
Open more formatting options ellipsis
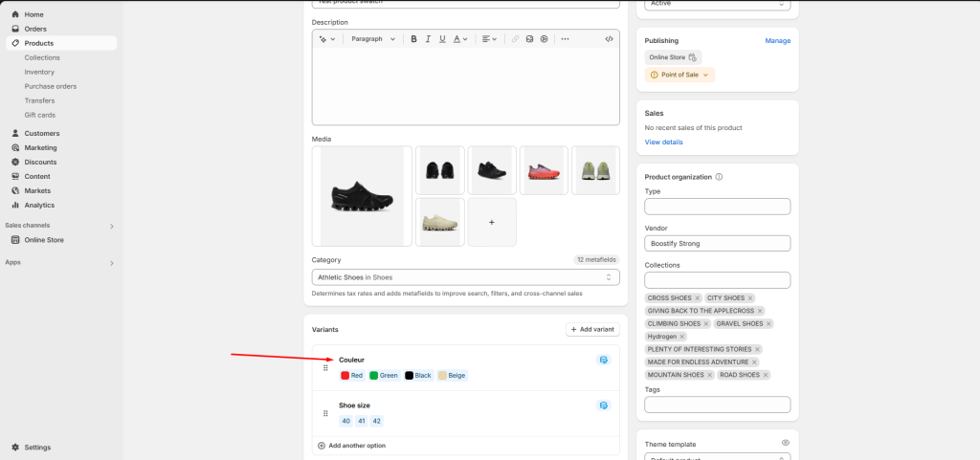565,38
